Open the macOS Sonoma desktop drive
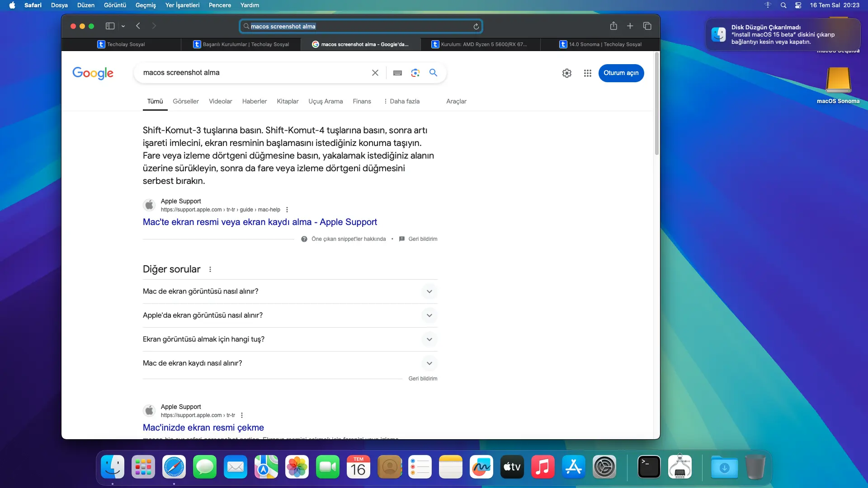Image resolution: width=868 pixels, height=488 pixels. [838, 85]
